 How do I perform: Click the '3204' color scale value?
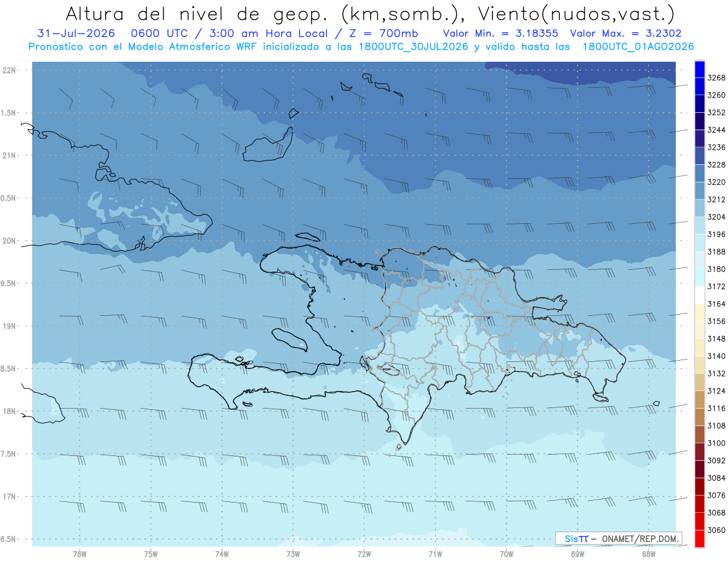pos(716,217)
